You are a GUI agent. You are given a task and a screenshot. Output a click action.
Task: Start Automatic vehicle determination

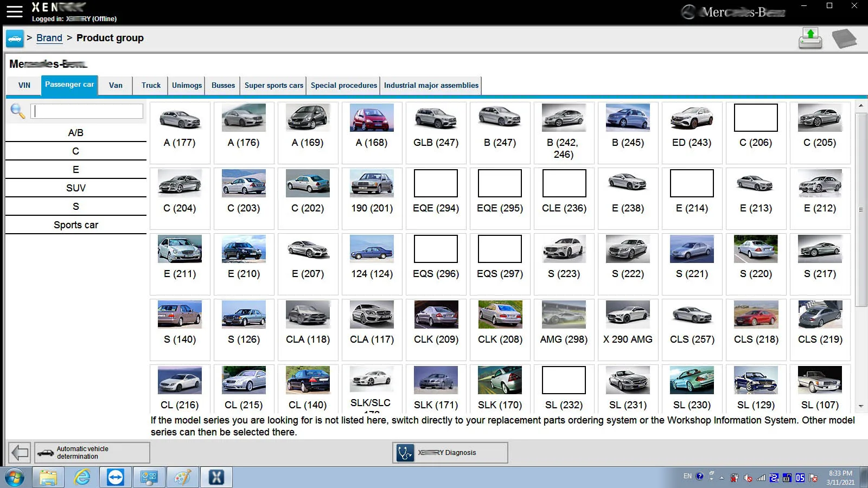click(x=92, y=453)
